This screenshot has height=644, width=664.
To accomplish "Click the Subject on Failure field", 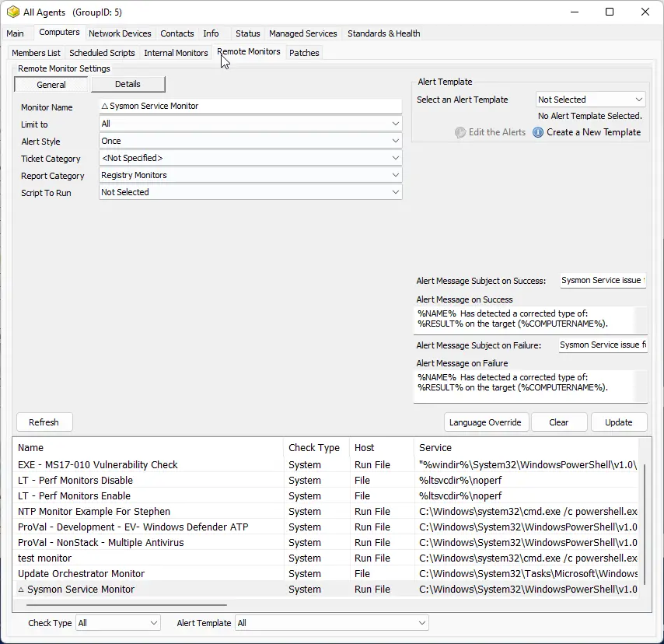I will click(603, 345).
